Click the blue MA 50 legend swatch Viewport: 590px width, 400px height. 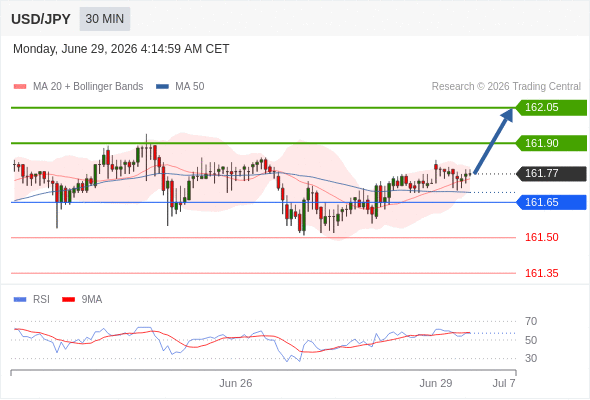pos(162,87)
